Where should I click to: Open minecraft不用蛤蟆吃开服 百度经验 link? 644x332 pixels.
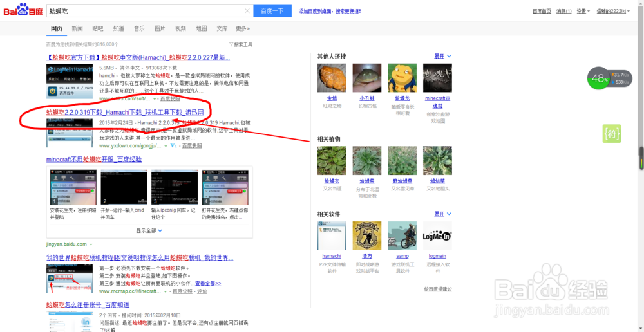94,159
